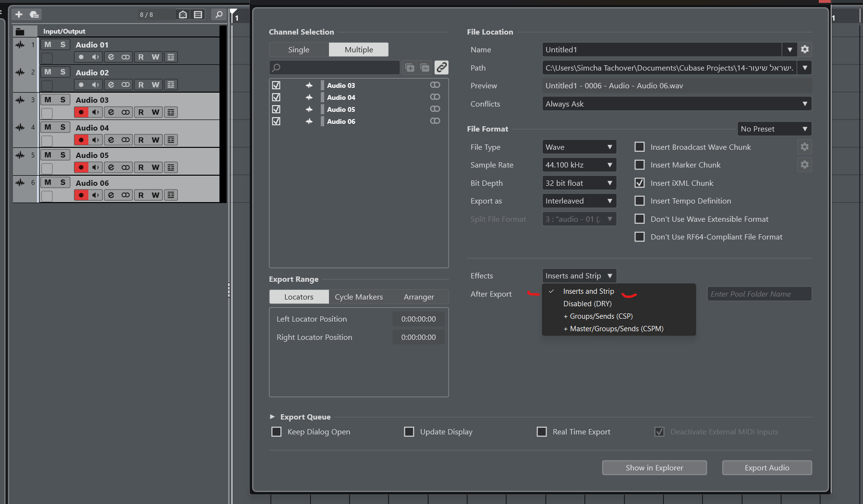Open the track search magnifier icon

219,14
